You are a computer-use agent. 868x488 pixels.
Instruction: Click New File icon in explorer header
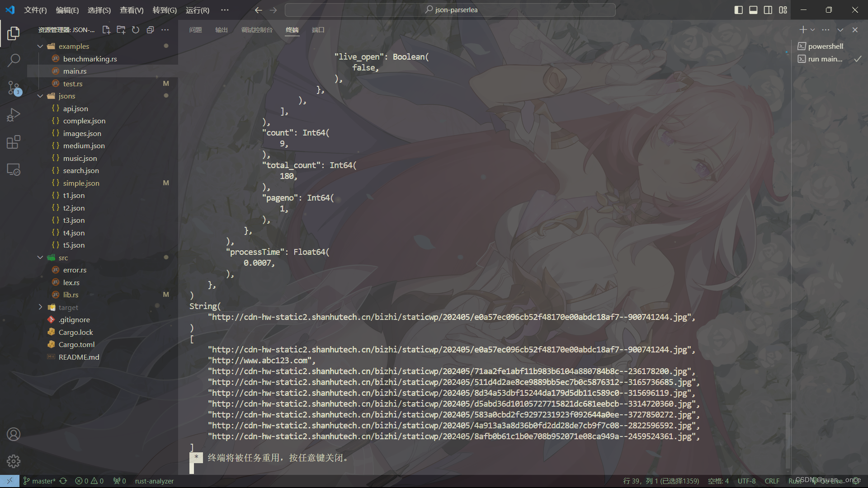click(x=106, y=30)
